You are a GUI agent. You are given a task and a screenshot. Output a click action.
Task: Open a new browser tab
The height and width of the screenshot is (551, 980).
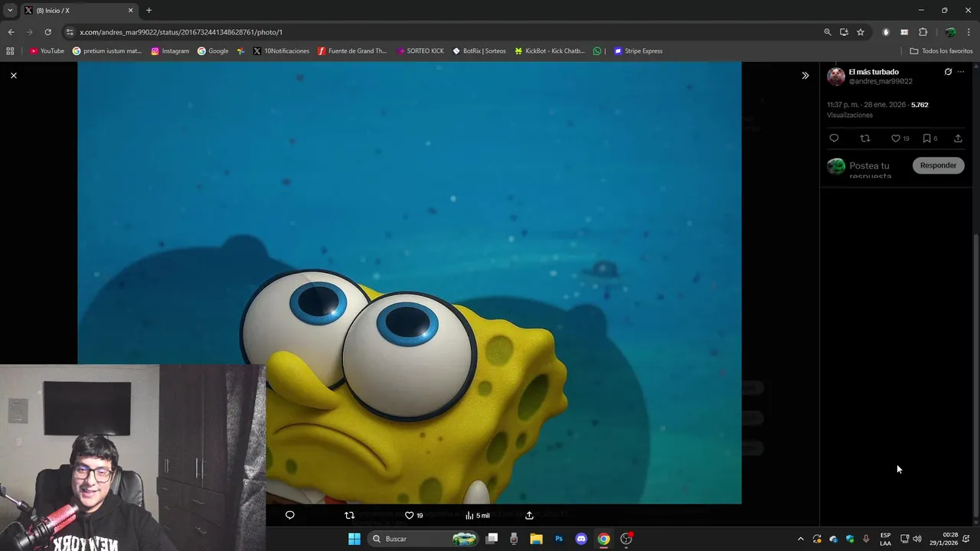click(149, 11)
